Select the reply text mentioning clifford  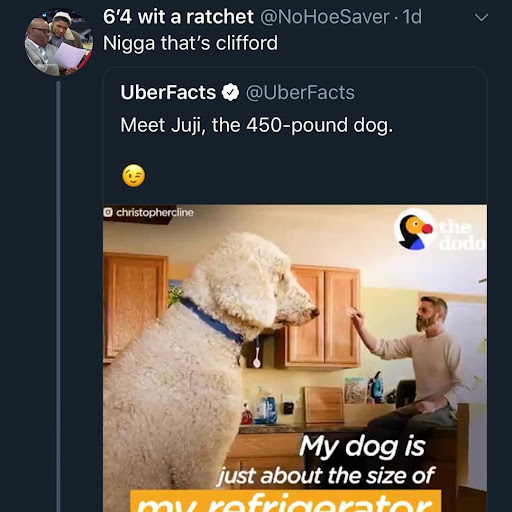pos(190,43)
